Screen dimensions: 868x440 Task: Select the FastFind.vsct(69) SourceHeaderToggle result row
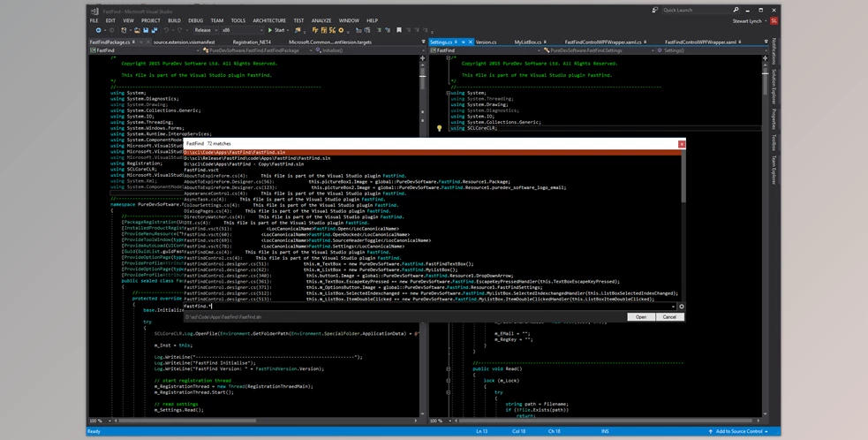point(432,240)
